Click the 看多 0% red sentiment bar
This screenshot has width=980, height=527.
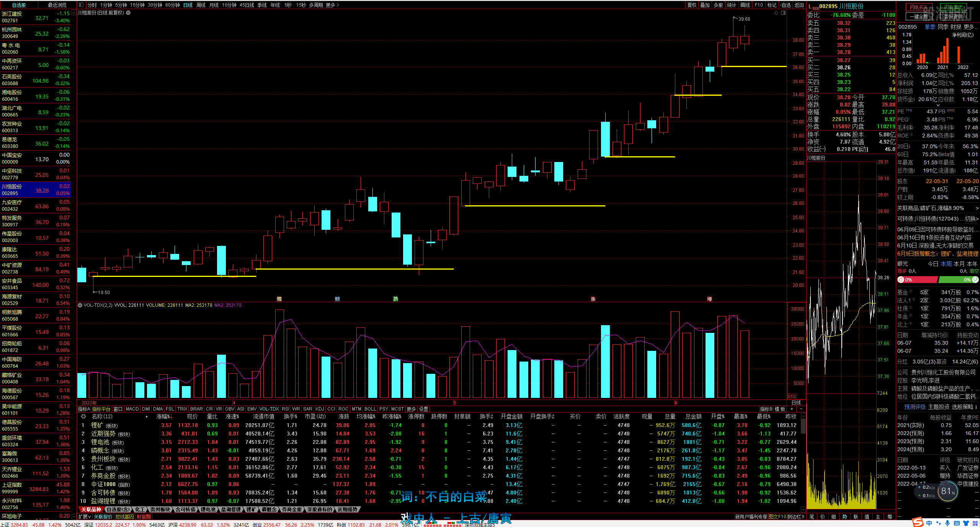[918, 280]
